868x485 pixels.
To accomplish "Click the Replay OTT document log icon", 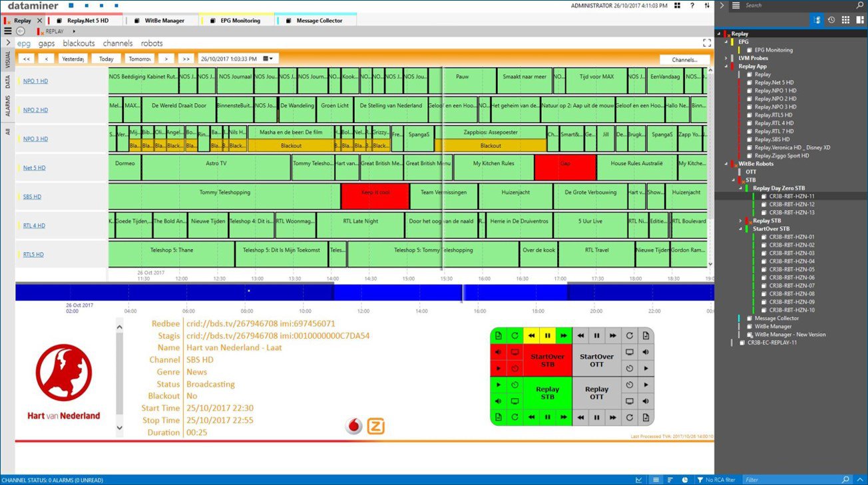I will (x=646, y=417).
